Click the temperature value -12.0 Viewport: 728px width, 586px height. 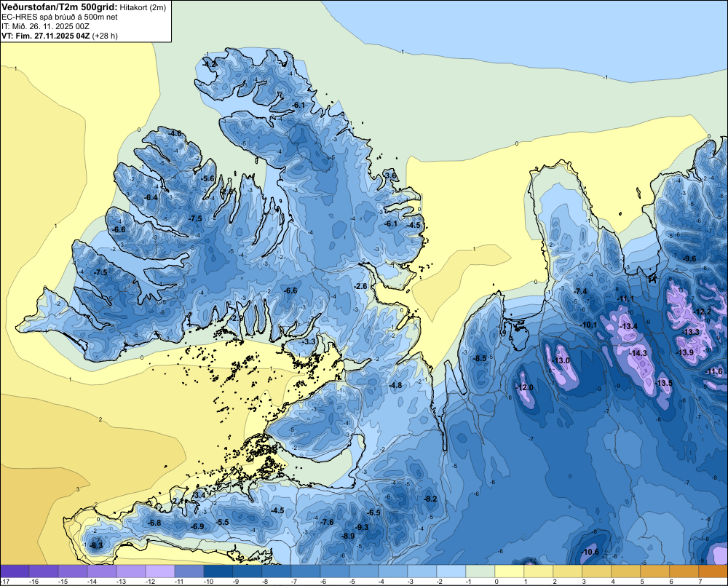coord(525,388)
